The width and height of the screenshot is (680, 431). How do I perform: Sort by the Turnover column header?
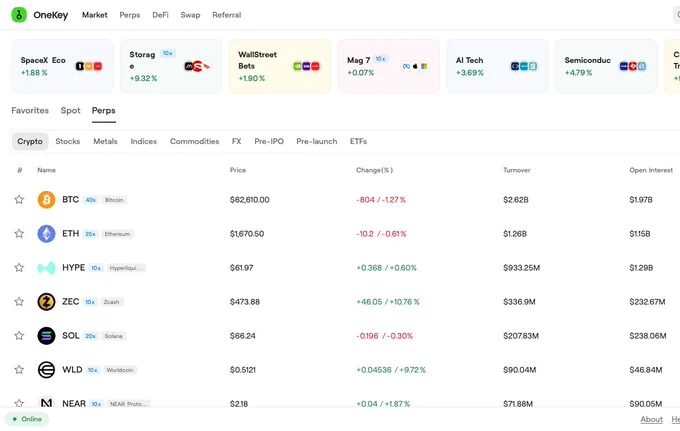pyautogui.click(x=517, y=170)
